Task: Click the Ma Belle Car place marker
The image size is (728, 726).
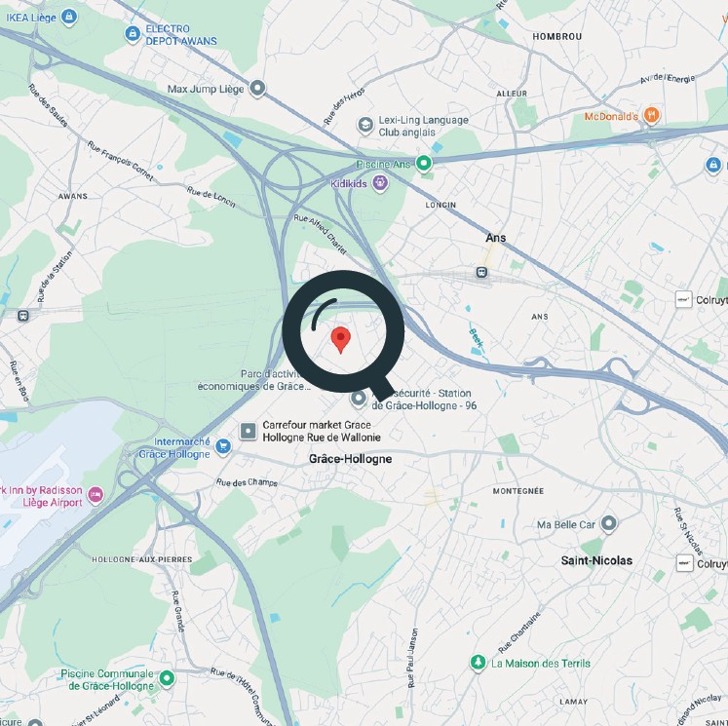Action: [609, 523]
